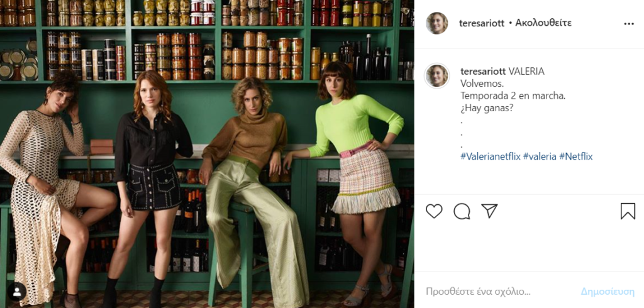Image resolution: width=644 pixels, height=308 pixels.
Task: Save the post with bookmark icon
Action: (628, 211)
